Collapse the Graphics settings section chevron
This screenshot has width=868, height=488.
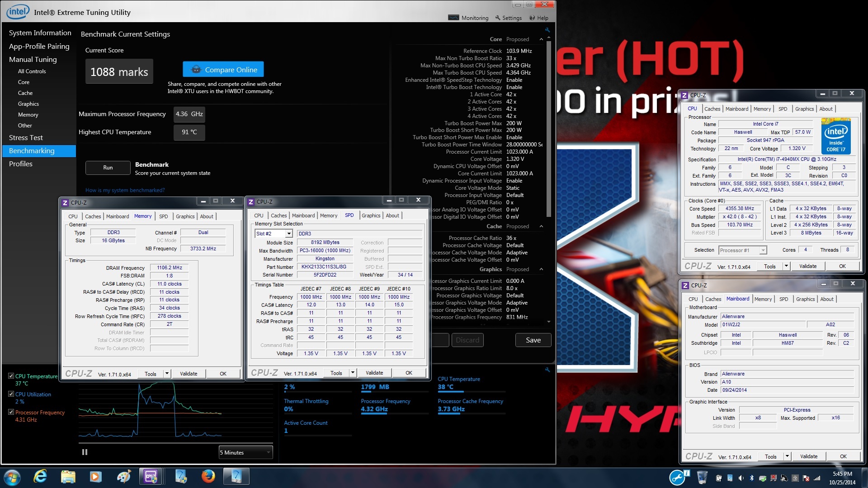[541, 269]
